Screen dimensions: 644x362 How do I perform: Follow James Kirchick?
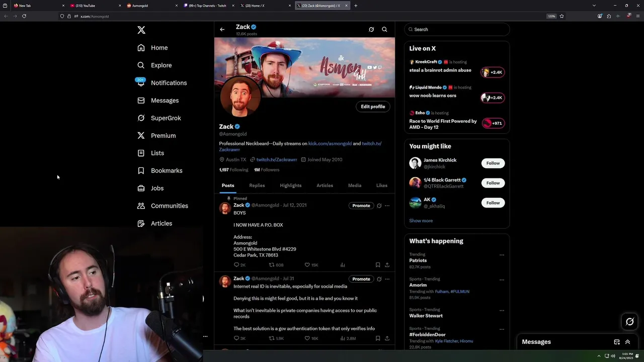pyautogui.click(x=493, y=163)
